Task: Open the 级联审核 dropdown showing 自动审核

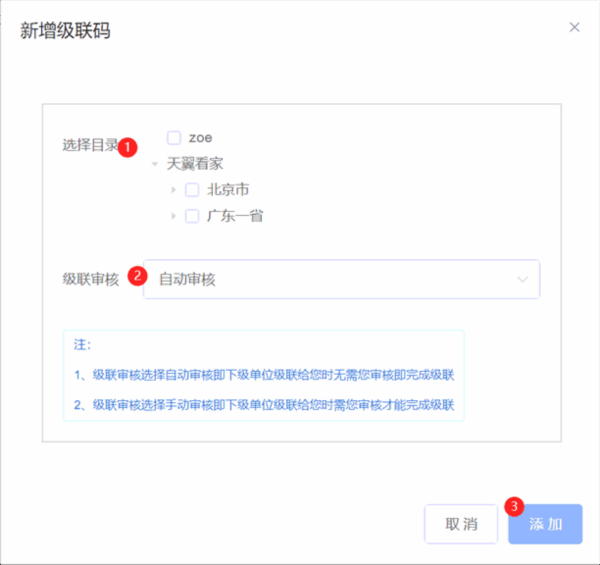Action: tap(340, 280)
